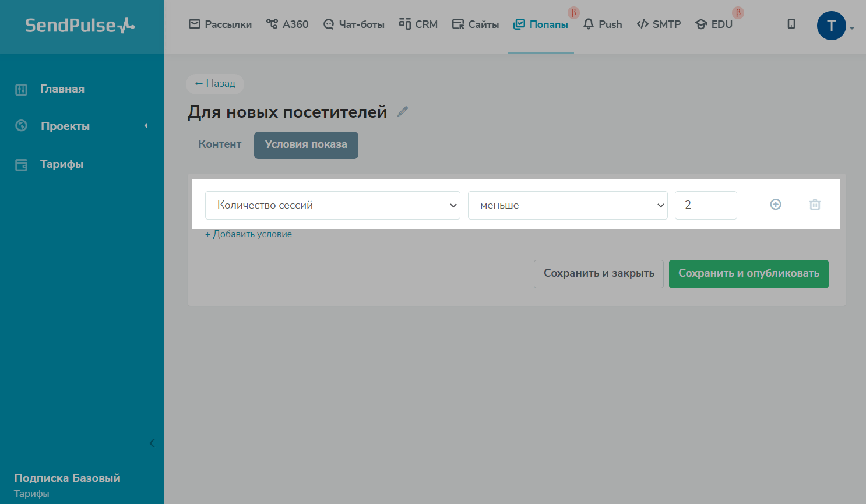Click Сохранить и опубликовать button
The image size is (866, 504).
pos(748,274)
